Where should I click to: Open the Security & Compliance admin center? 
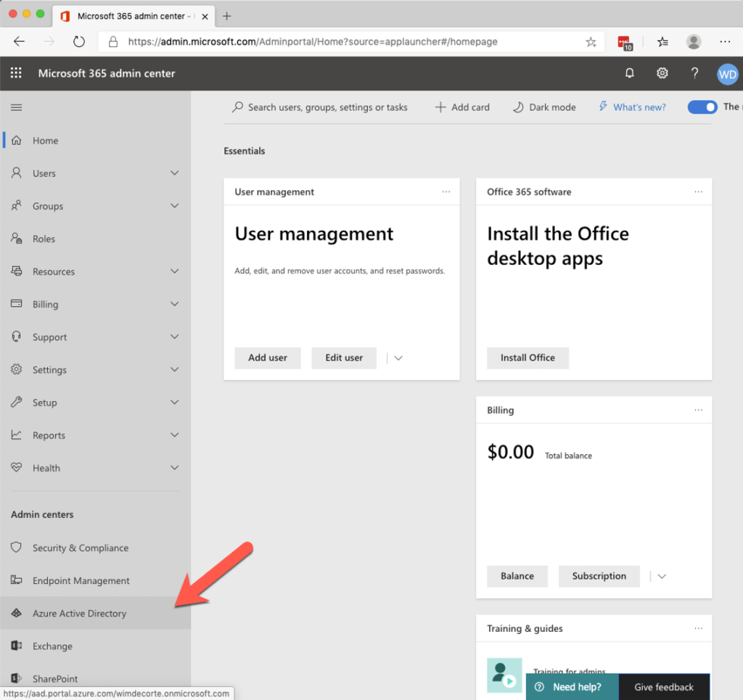point(80,548)
